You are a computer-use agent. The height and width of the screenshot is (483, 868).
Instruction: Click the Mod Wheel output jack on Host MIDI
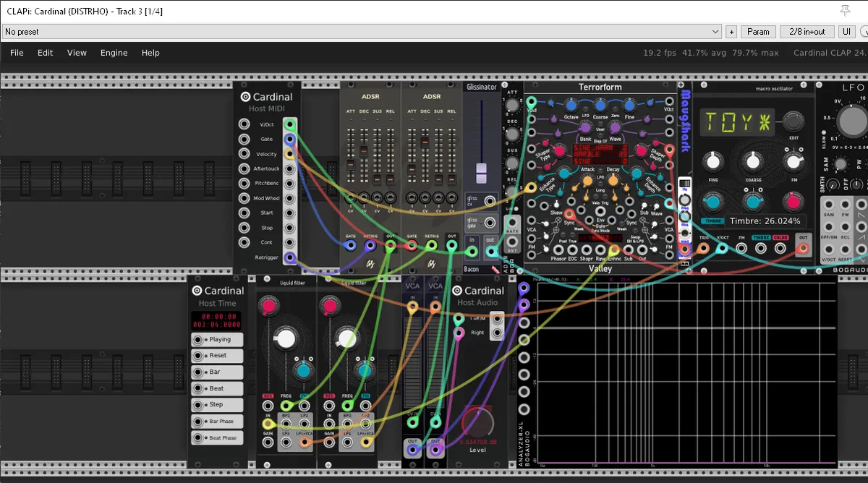coord(289,198)
